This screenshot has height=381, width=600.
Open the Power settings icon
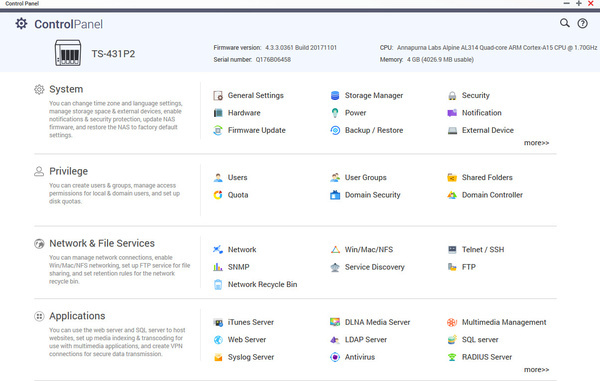pyautogui.click(x=335, y=113)
